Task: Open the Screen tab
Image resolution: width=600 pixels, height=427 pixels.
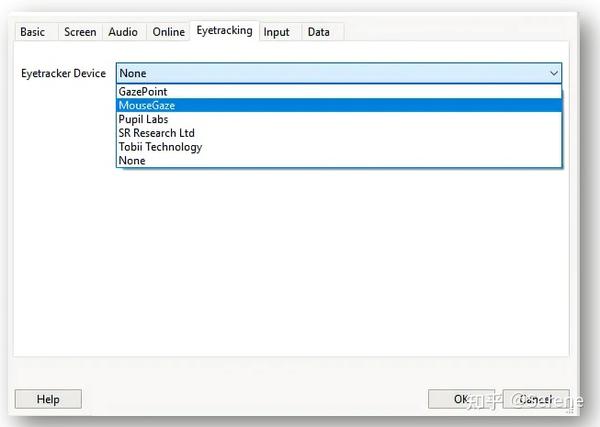Action: click(80, 32)
